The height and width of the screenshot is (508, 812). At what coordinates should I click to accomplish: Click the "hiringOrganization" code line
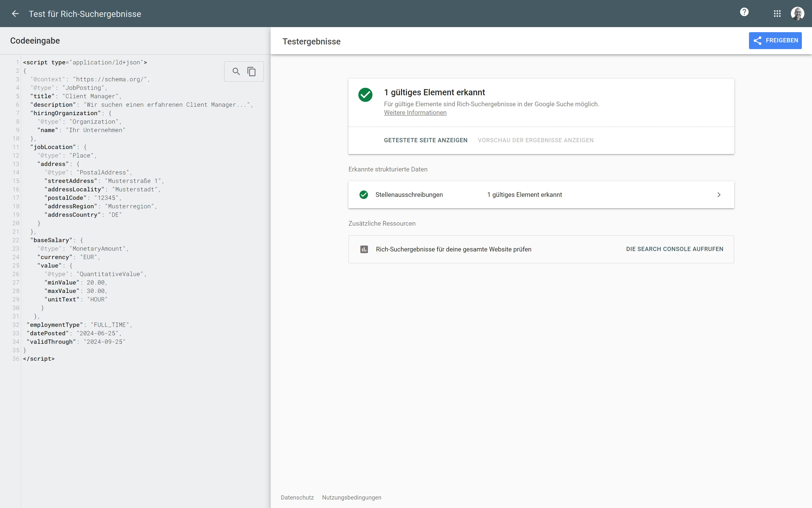pos(71,113)
